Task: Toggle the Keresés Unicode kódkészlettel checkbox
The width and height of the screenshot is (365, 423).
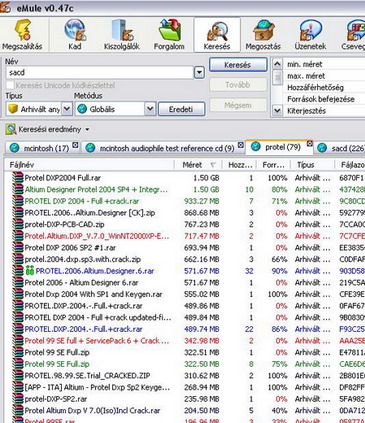Action: (11, 85)
